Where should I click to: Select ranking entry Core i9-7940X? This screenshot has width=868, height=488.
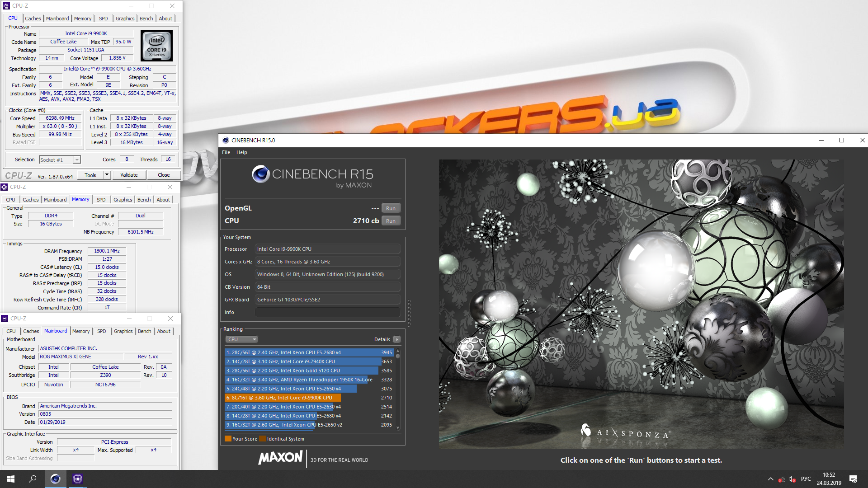tap(310, 361)
